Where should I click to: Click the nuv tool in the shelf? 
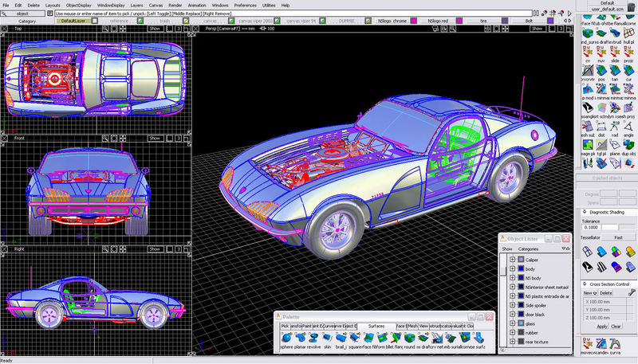(x=601, y=52)
